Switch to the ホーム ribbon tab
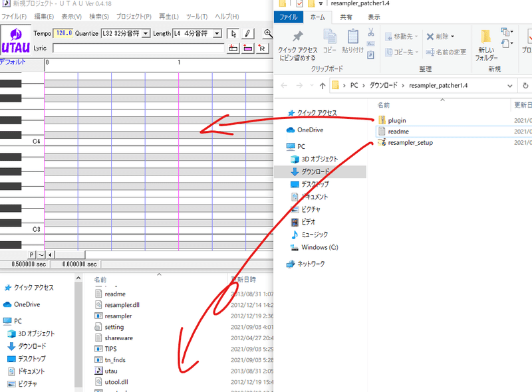 pyautogui.click(x=318, y=17)
